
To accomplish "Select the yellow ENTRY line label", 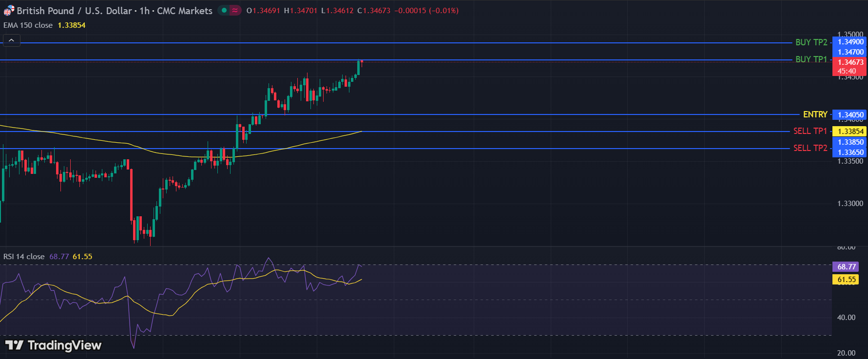I will (815, 114).
